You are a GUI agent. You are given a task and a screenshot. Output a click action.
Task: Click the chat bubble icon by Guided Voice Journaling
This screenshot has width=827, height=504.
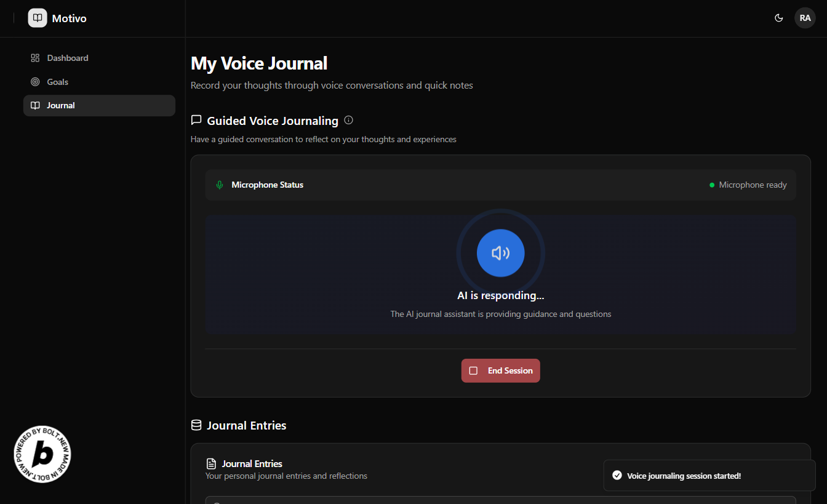(x=196, y=120)
